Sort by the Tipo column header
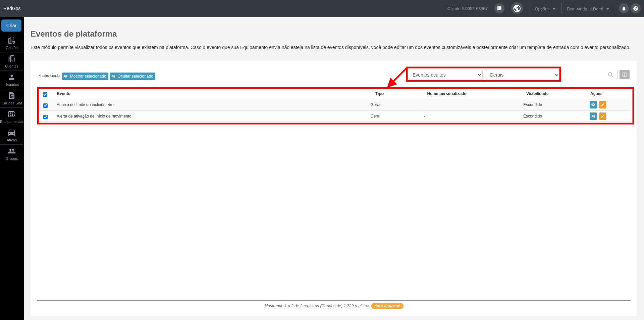Screen dimensions: 644x320 [379, 94]
